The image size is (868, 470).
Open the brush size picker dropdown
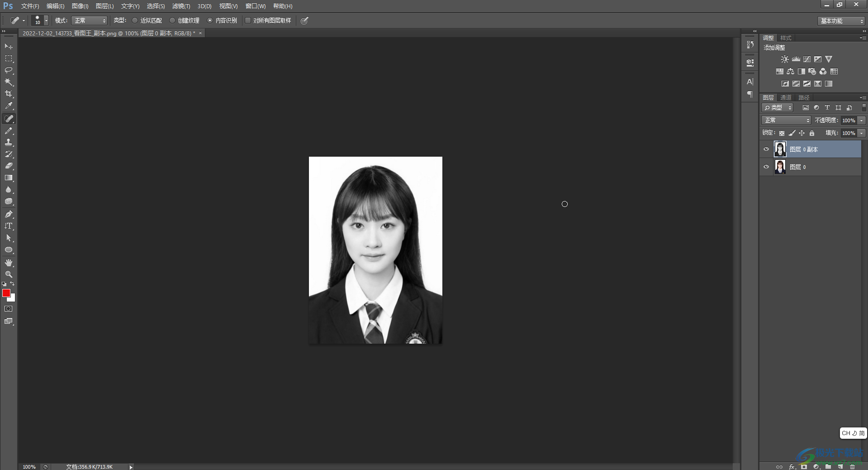[x=46, y=20]
